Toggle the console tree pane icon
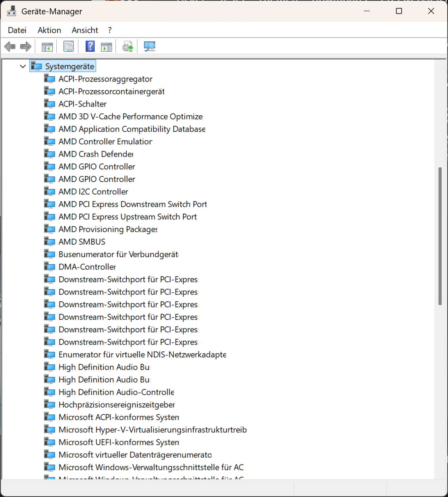The image size is (448, 497). click(x=47, y=47)
